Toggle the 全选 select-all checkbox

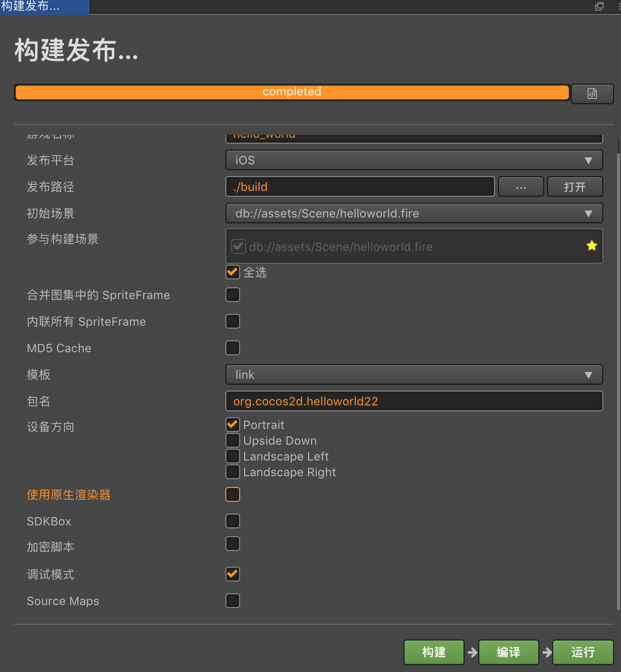point(233,272)
